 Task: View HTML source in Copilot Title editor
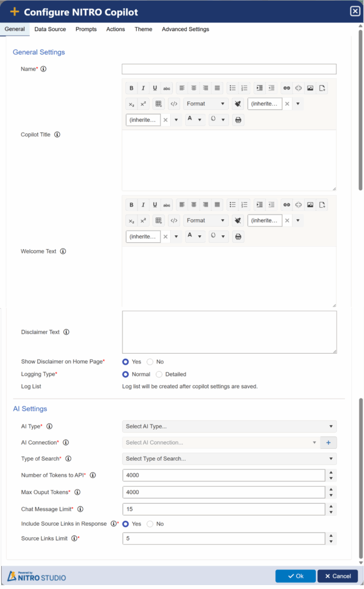click(x=174, y=104)
